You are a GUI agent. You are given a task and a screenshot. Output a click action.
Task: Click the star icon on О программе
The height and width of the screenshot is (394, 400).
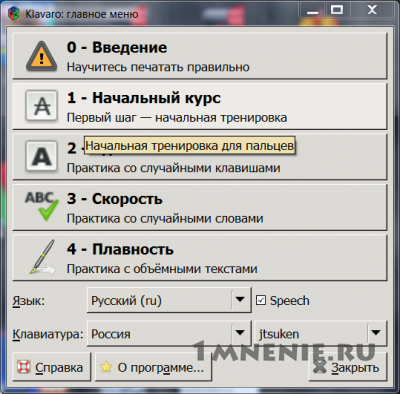pyautogui.click(x=106, y=367)
